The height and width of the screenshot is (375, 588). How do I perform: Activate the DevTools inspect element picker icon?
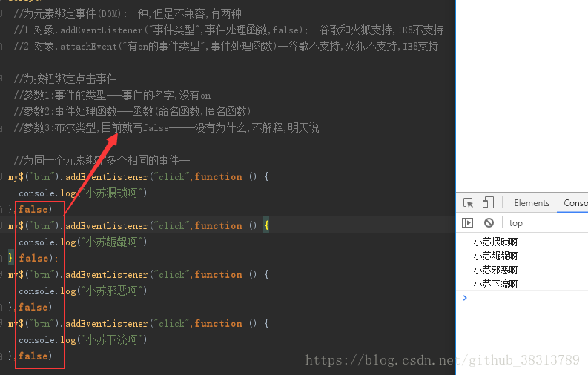468,202
